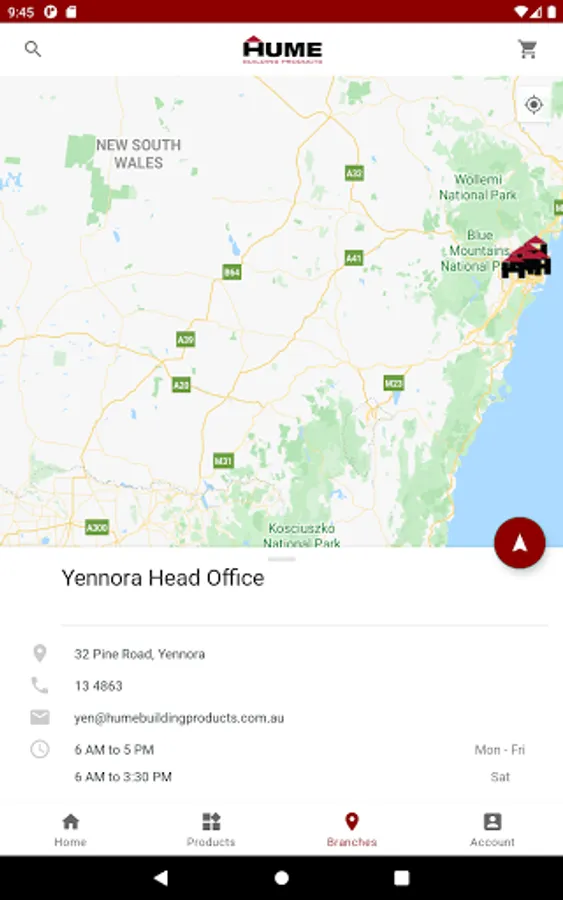Tap the red navigation arrow button
The width and height of the screenshot is (563, 900).
click(519, 543)
